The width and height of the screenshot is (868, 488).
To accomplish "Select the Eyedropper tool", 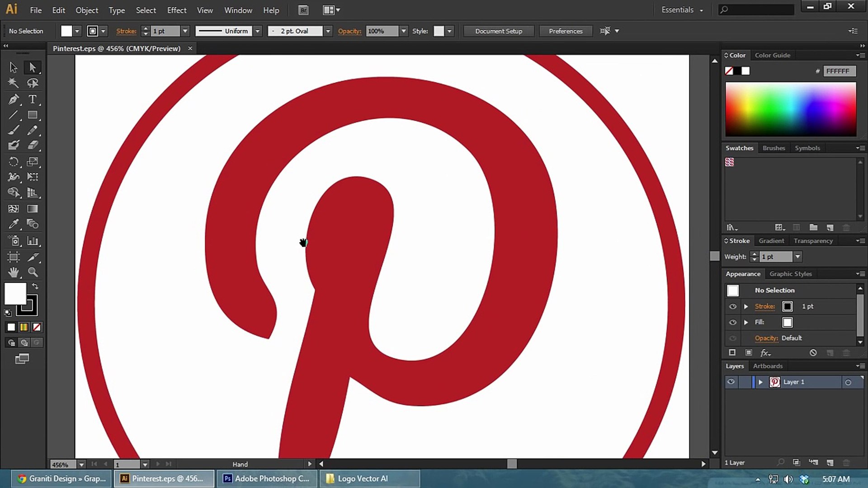I will point(14,224).
